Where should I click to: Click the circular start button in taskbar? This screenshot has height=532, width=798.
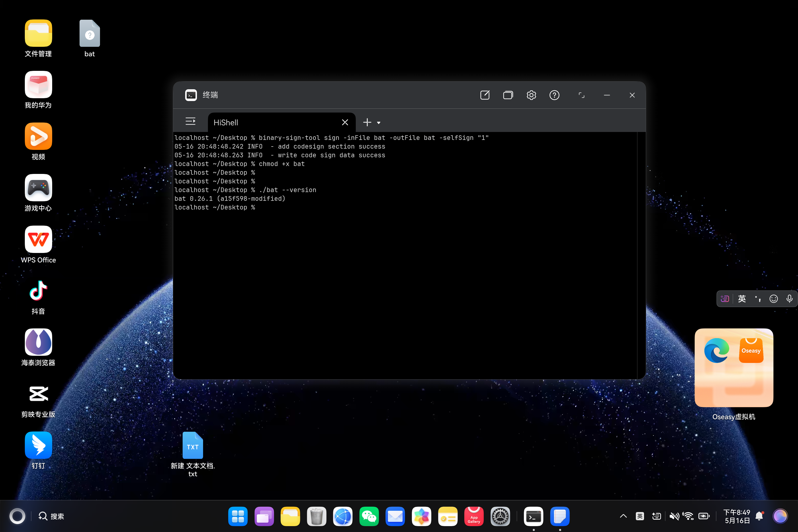(17, 516)
